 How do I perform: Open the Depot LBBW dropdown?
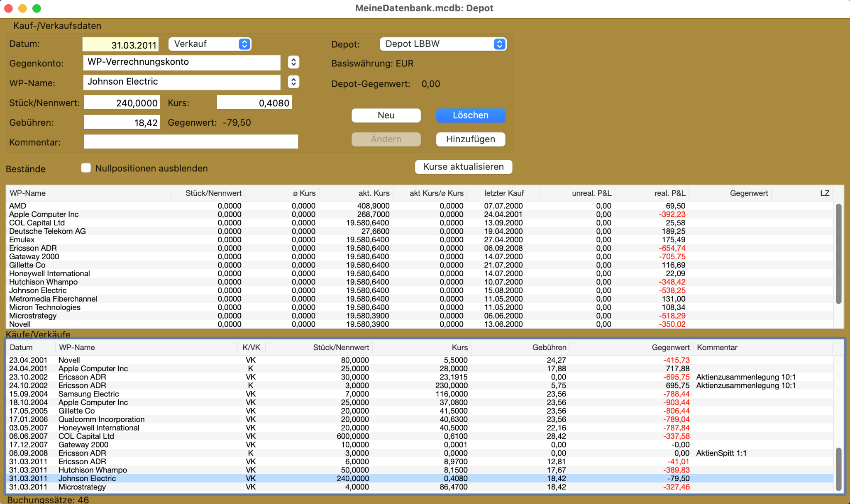[x=443, y=44]
